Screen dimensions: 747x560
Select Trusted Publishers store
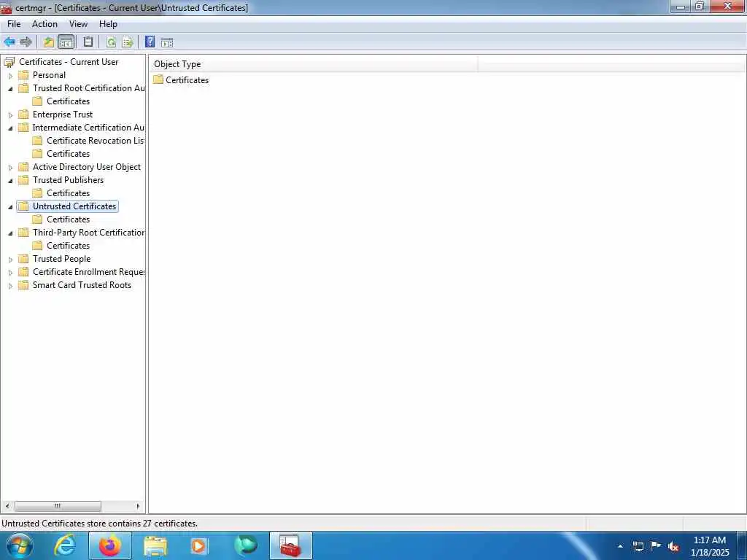click(68, 180)
